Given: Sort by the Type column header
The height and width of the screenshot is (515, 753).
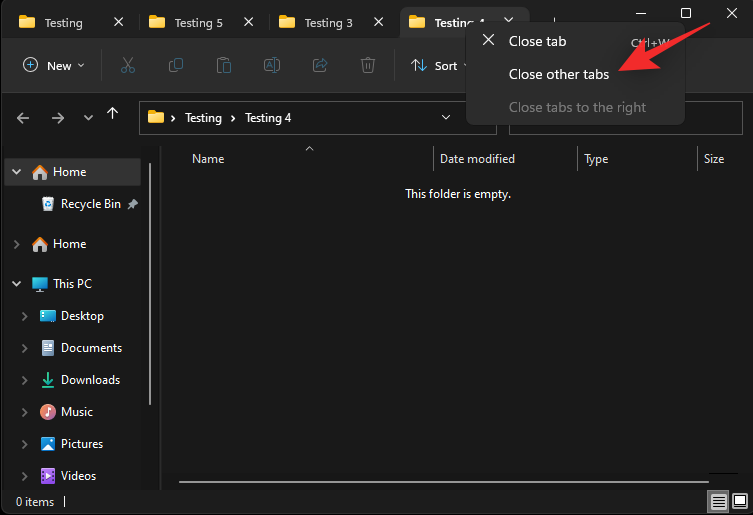Looking at the screenshot, I should (x=596, y=159).
